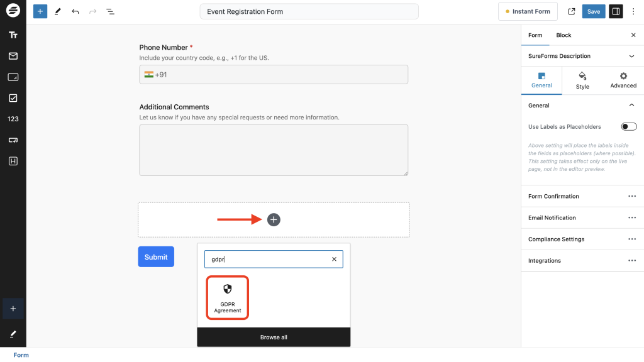
Task: Collapse the SureForms Description section
Action: (630, 56)
